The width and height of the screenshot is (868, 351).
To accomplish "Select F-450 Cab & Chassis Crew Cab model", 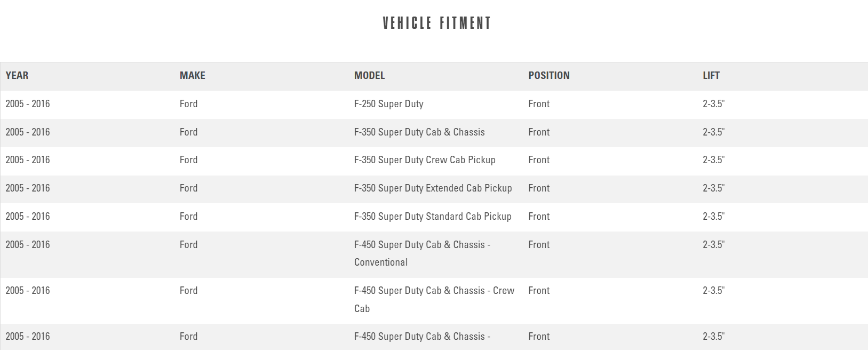I will (x=434, y=299).
